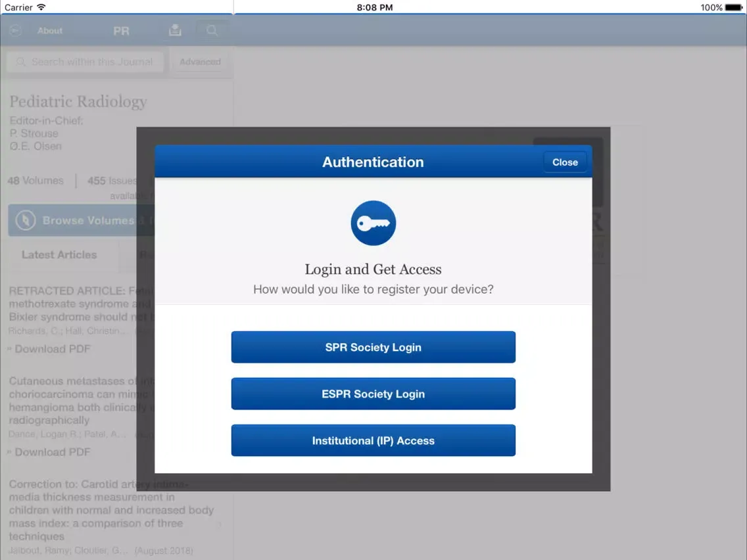
Task: Click the battery indicator icon
Action: [733, 7]
